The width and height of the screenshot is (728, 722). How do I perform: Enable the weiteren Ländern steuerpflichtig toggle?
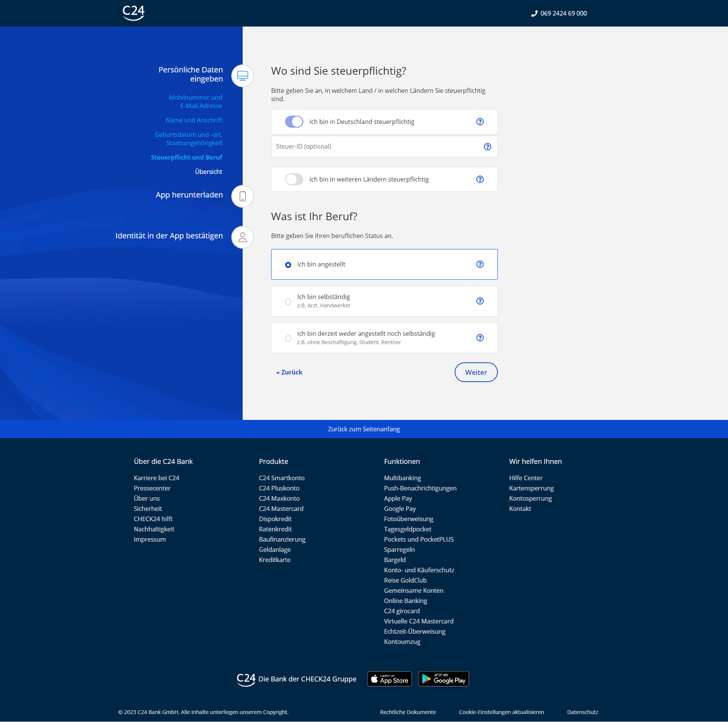[x=294, y=179]
